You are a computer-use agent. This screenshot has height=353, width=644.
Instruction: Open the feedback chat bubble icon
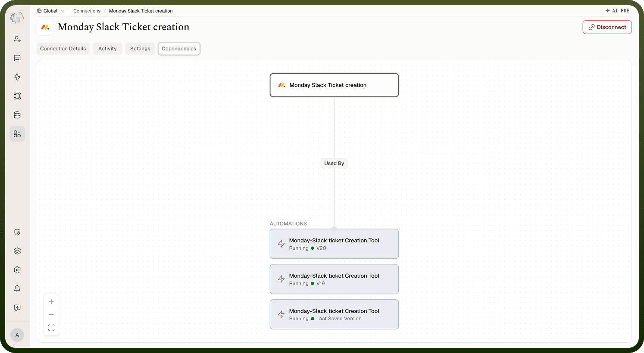[17, 308]
